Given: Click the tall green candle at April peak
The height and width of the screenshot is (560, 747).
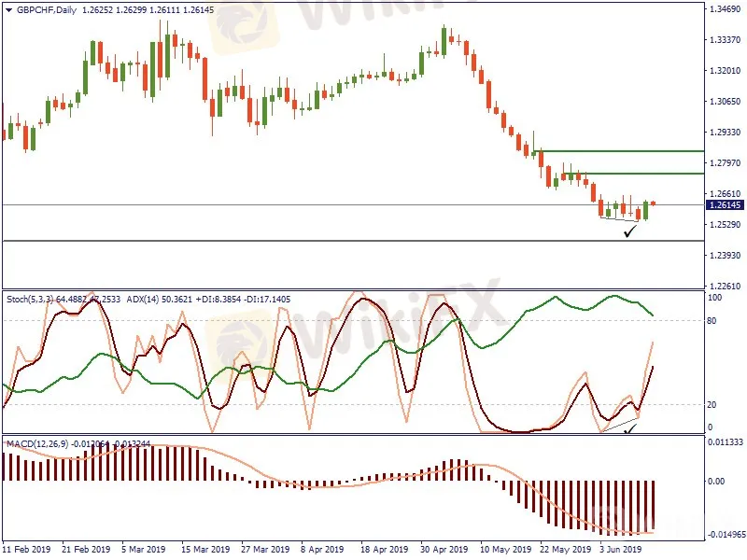Looking at the screenshot, I should pyautogui.click(x=444, y=40).
